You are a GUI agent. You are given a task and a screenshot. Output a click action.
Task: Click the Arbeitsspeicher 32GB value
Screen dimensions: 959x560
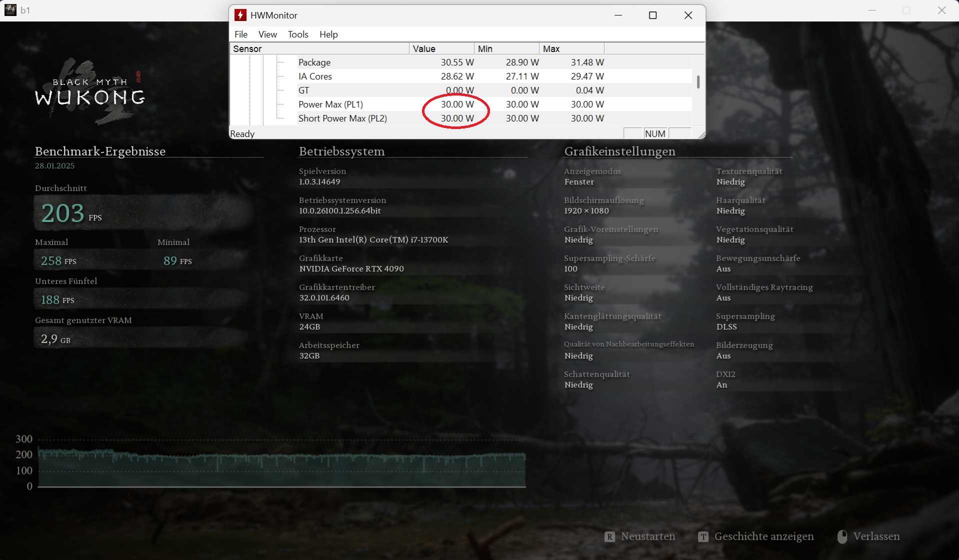(309, 355)
